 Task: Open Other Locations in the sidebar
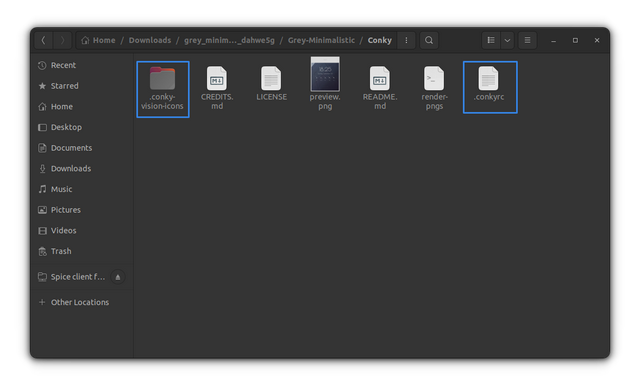click(x=82, y=302)
